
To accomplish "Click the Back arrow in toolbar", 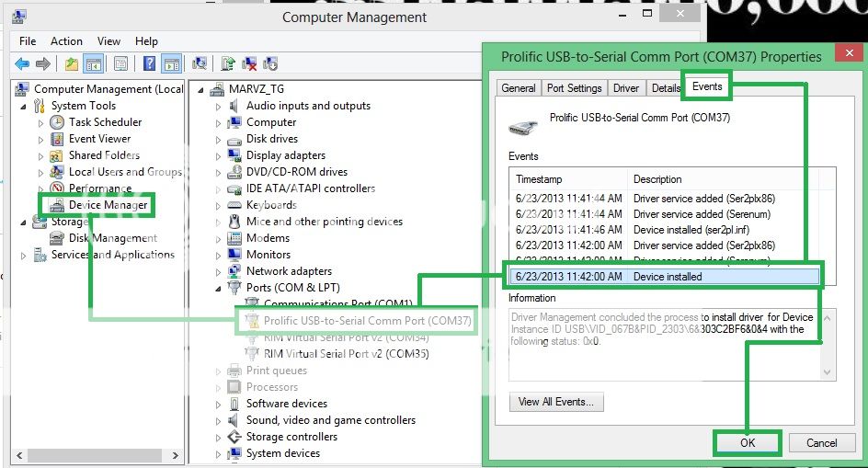I will (22, 64).
